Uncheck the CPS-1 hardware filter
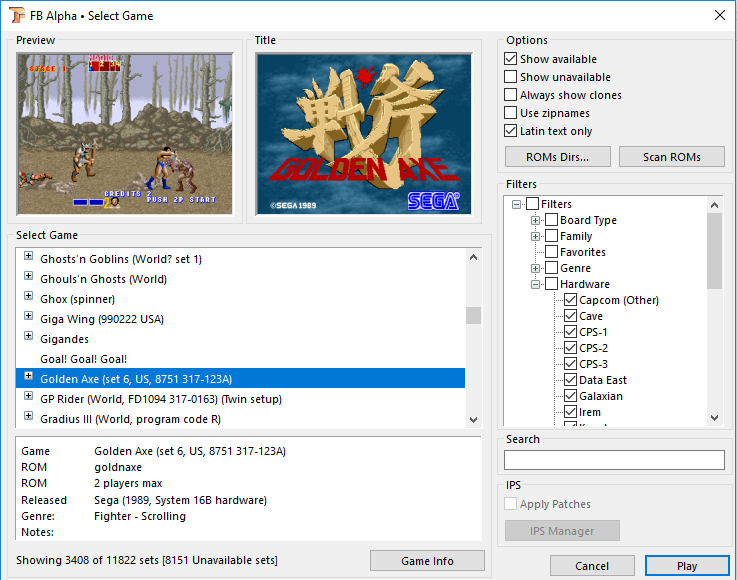Screen dimensions: 737x580 [571, 332]
